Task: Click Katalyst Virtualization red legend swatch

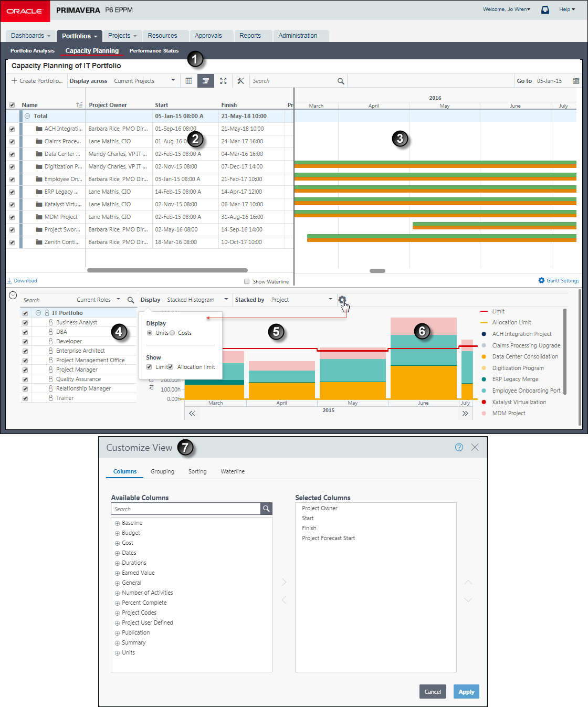Action: (x=484, y=402)
